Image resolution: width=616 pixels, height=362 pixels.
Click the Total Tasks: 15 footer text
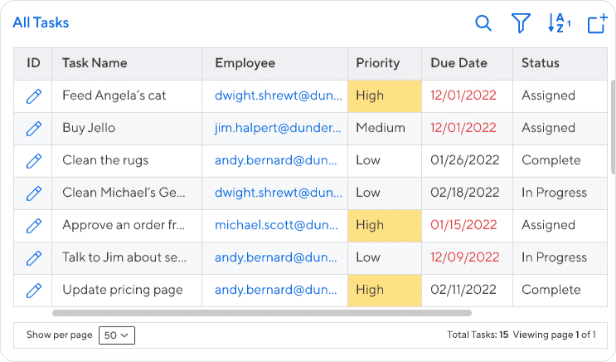click(x=477, y=335)
